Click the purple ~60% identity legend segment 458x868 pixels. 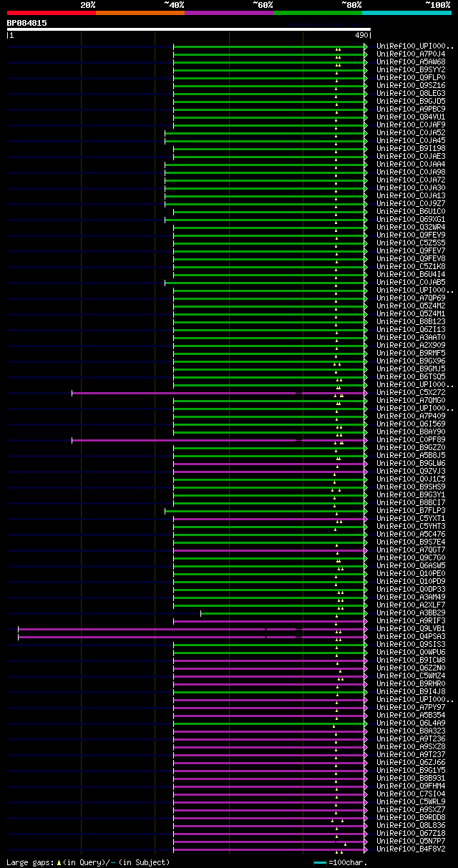(x=228, y=13)
